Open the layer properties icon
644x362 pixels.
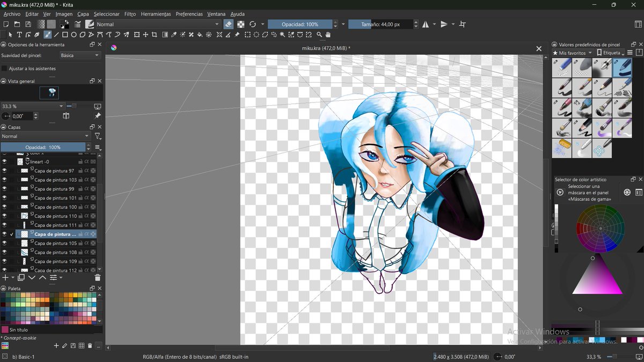pos(53,278)
